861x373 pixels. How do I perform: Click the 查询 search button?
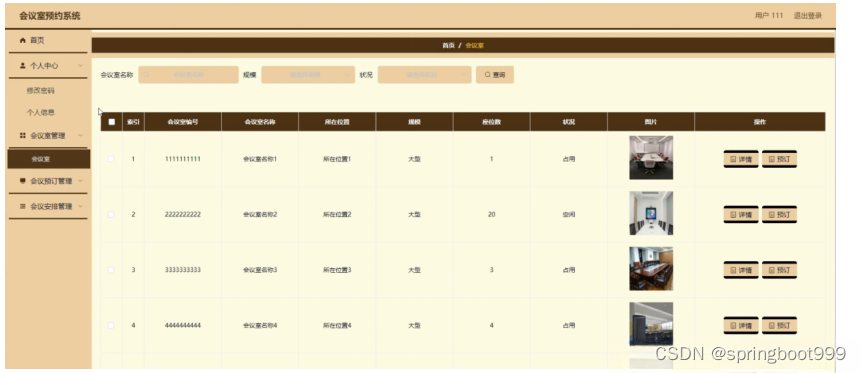click(495, 75)
